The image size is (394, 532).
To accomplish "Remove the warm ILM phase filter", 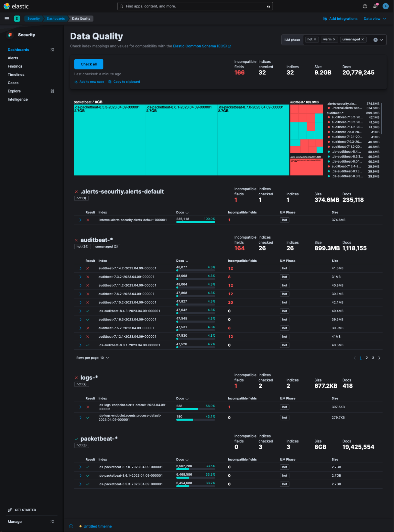I will (x=334, y=39).
